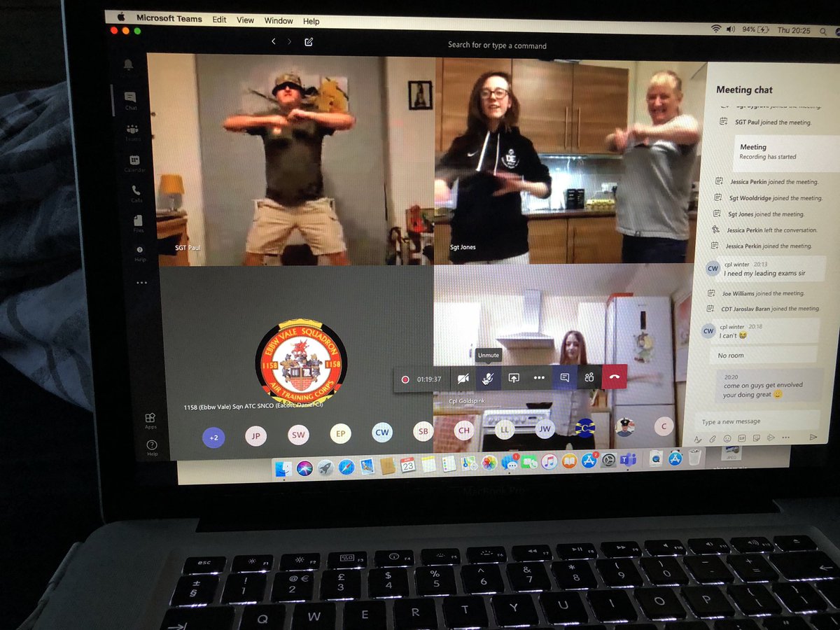
Task: Select participant JP avatar
Action: click(x=255, y=436)
